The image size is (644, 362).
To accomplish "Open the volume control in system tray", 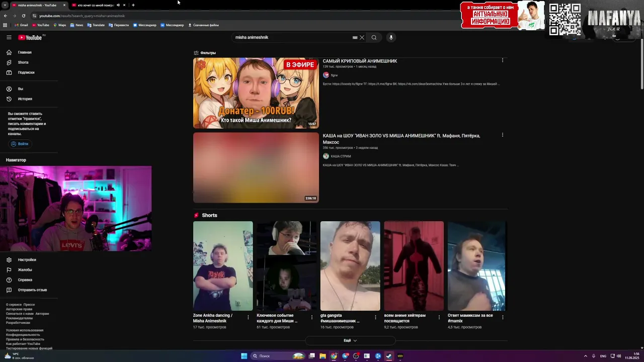I will pos(619,356).
